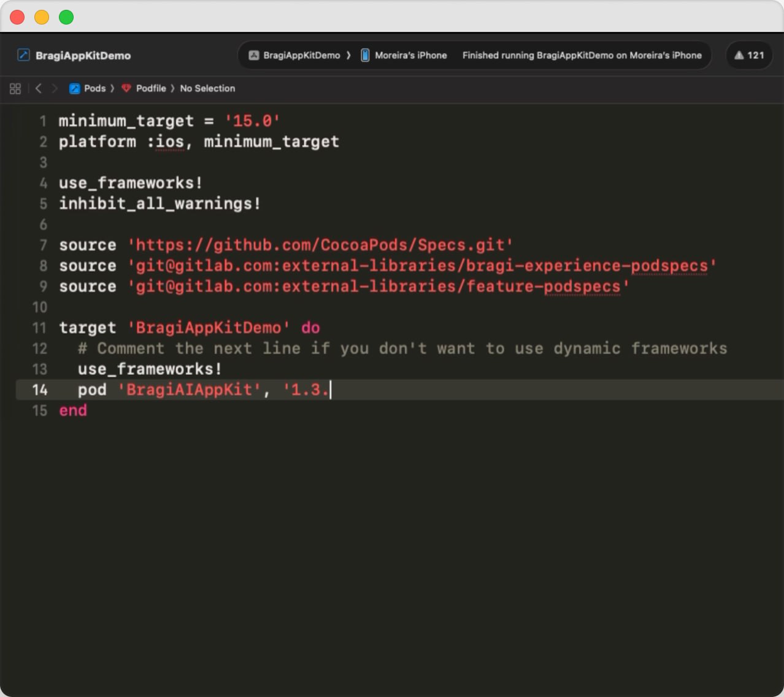Click the '1.3. version string
The width and height of the screenshot is (784, 697).
306,390
